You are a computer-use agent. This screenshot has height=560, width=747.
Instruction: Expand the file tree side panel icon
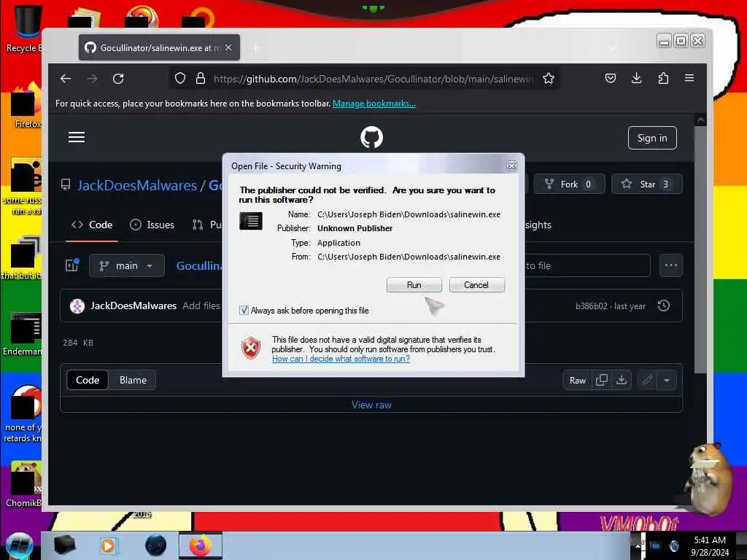coord(72,265)
